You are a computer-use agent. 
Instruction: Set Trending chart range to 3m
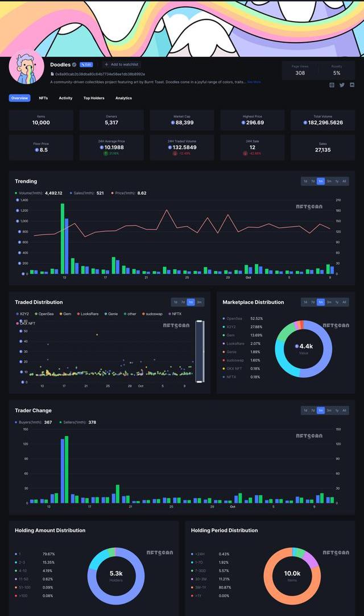tap(329, 181)
